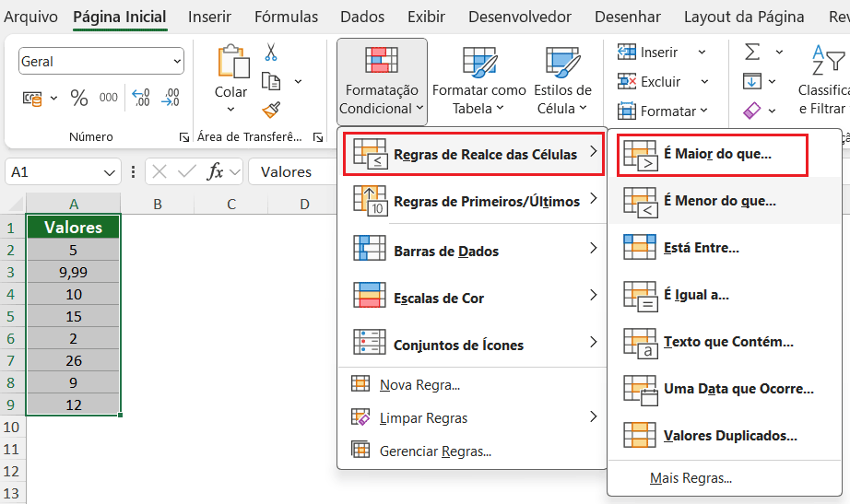Open Número group dialog launcher

pos(184,137)
